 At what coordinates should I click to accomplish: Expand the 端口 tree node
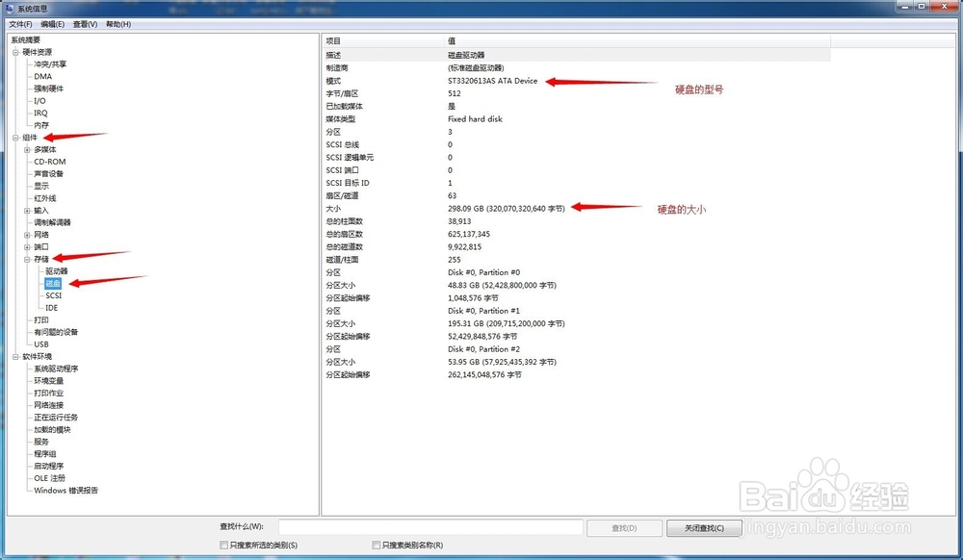coord(27,247)
